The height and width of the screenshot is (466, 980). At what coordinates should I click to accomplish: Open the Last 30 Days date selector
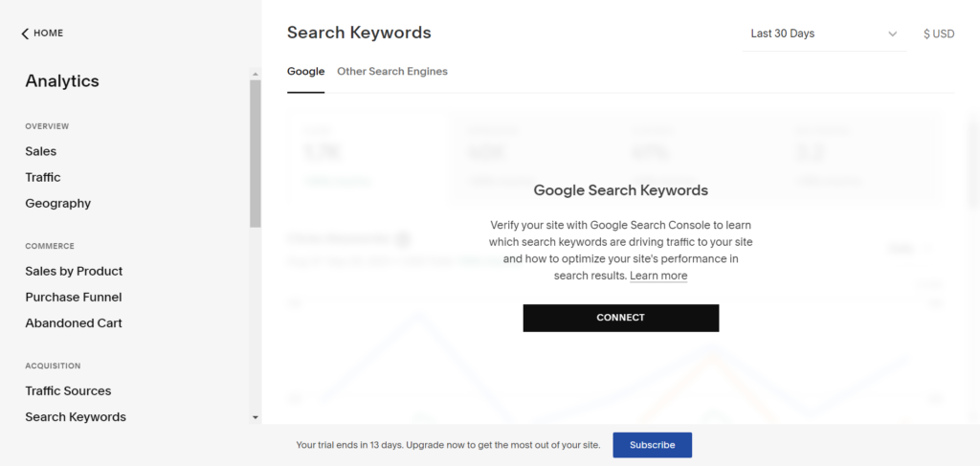[823, 33]
